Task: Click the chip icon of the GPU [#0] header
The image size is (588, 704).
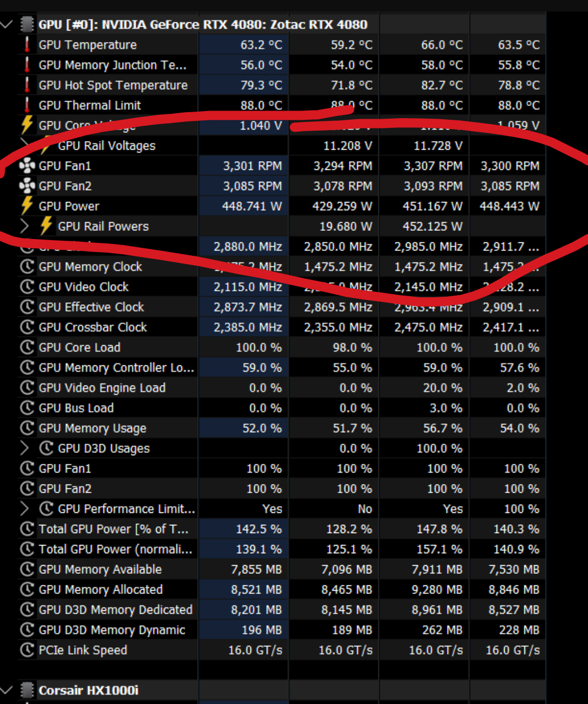Action: 27,25
